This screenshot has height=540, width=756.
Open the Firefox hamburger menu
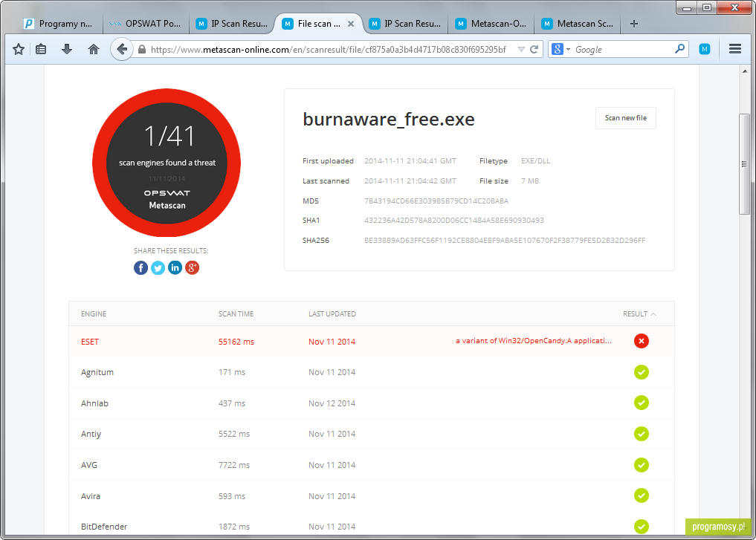coord(734,49)
